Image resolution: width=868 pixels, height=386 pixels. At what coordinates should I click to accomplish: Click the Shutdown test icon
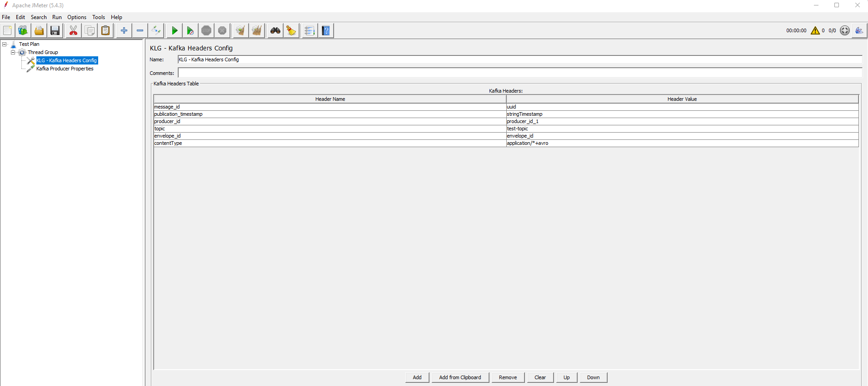pos(222,30)
